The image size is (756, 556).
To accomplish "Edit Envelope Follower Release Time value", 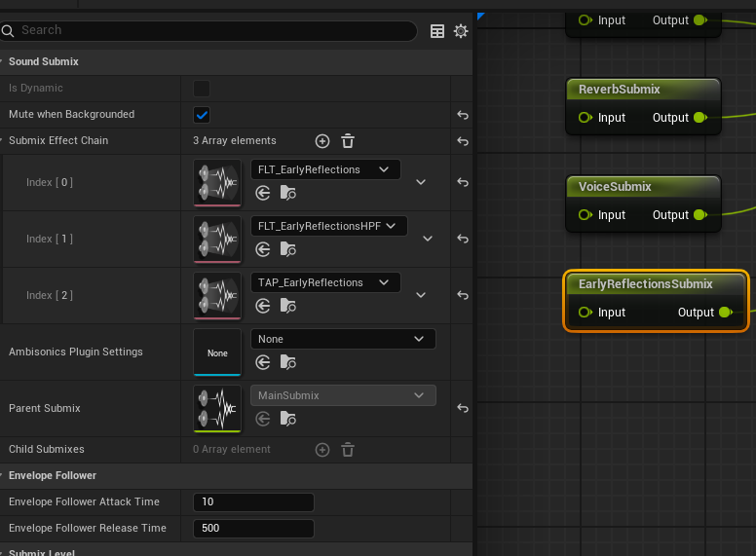I will coord(253,528).
